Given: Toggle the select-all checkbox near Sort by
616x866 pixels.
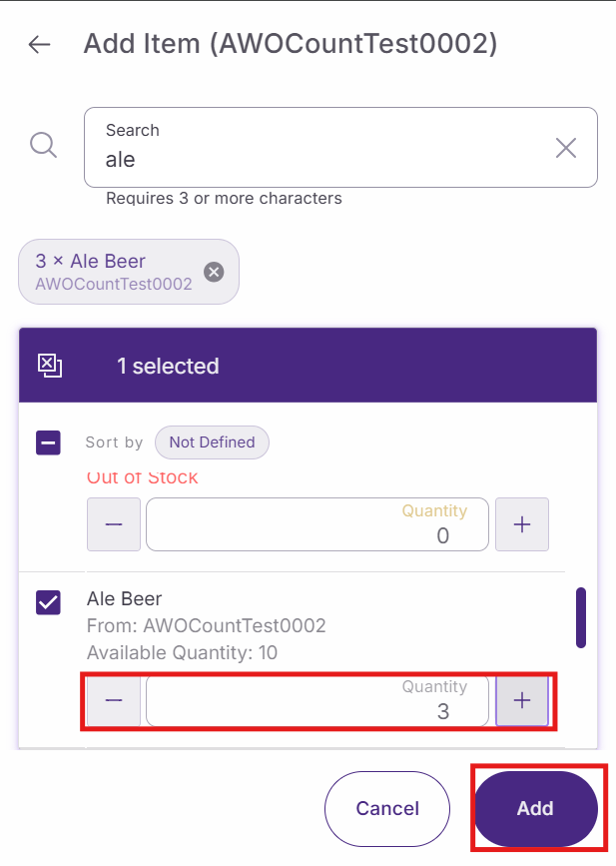Looking at the screenshot, I should [x=48, y=442].
